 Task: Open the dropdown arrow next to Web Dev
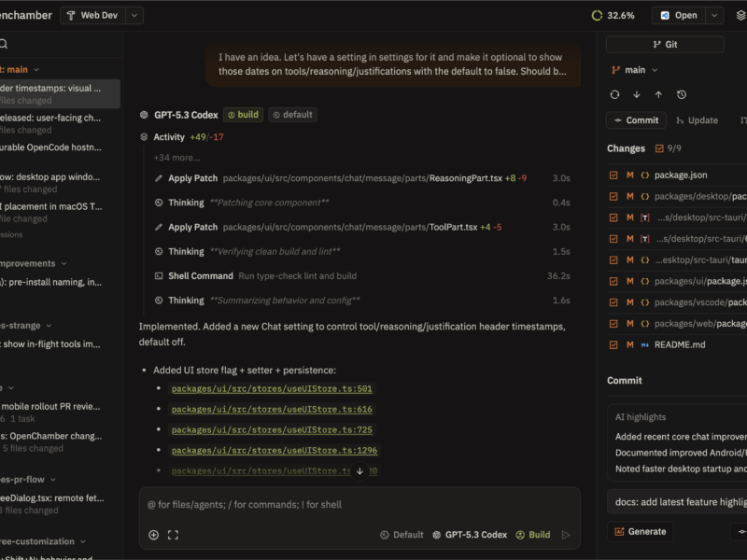(x=134, y=15)
